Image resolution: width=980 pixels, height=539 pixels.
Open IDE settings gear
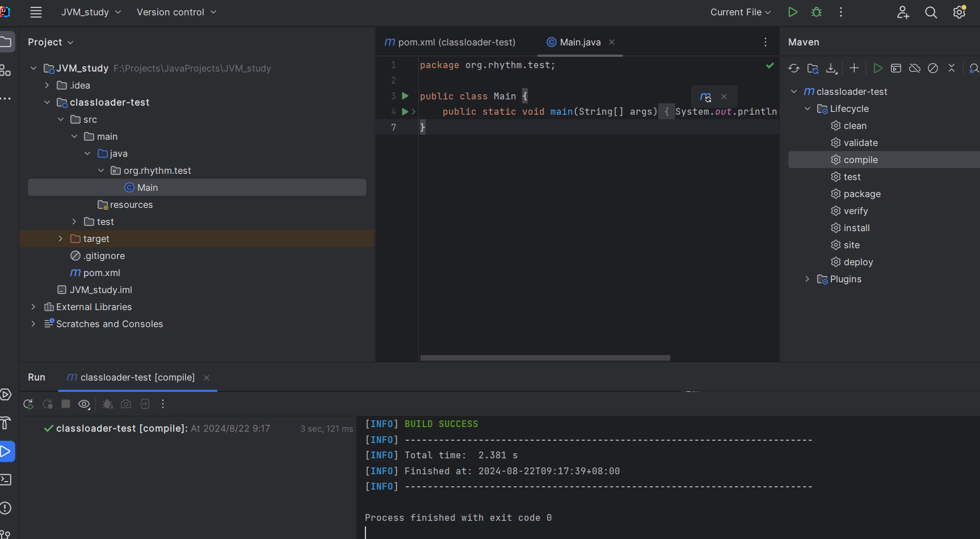coord(960,12)
